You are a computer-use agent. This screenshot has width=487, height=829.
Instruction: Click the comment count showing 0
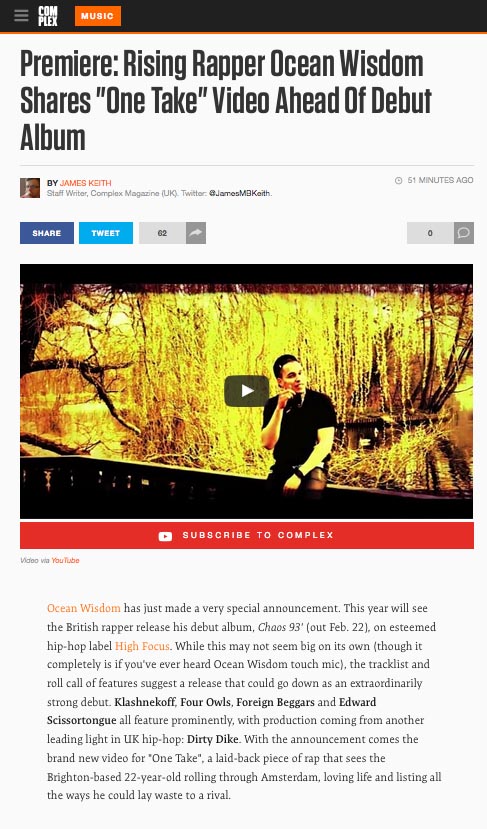(x=430, y=233)
